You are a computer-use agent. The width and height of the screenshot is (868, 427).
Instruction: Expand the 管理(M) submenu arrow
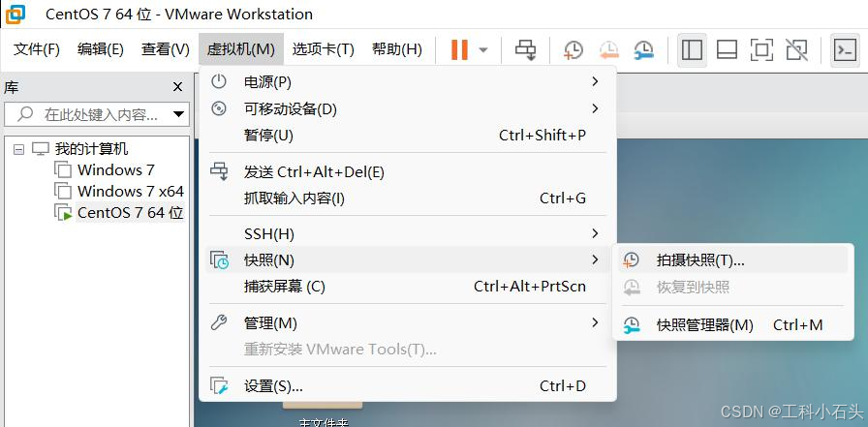595,322
